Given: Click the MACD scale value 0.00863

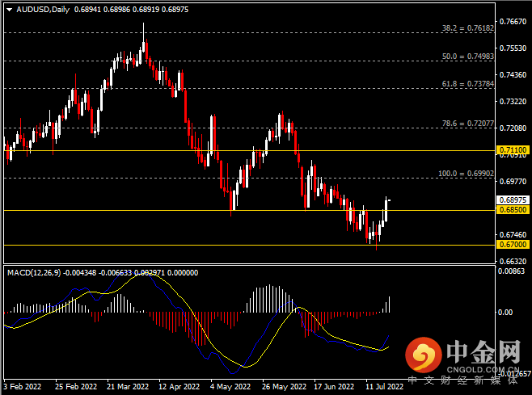Looking at the screenshot, I should 511,271.
